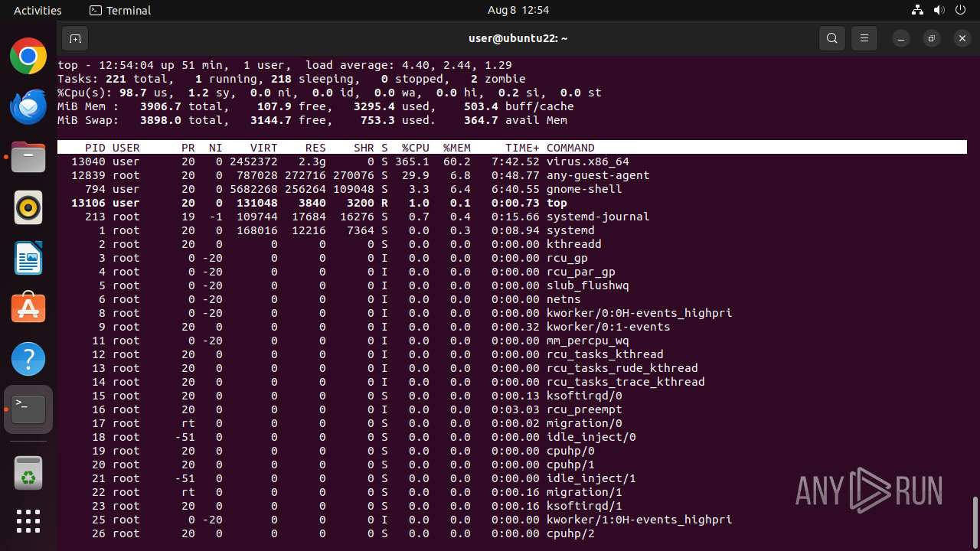This screenshot has height=551, width=980.
Task: Open Google Chrome from the dock
Action: (28, 57)
